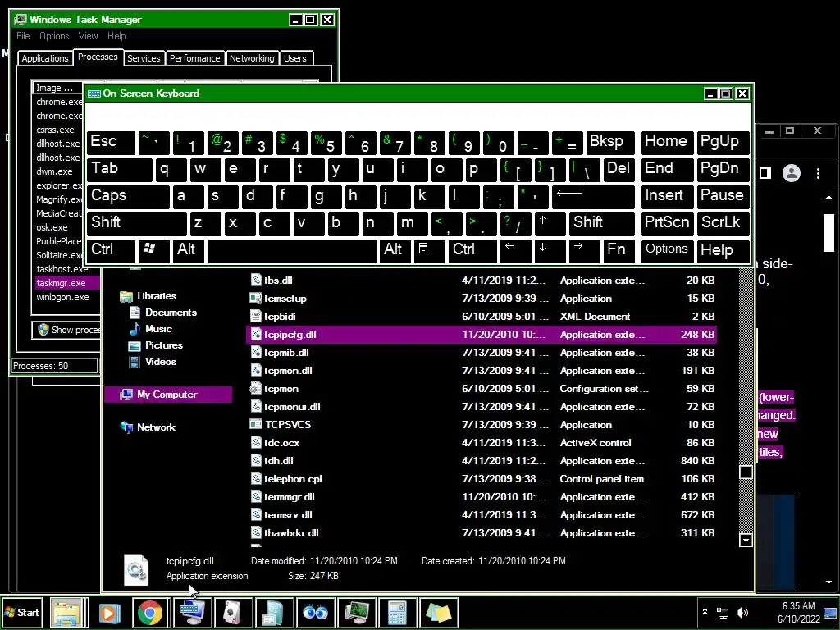Click the backslash pipe key on On-Screen Keyboard
Screen dimensions: 840x630
[x=584, y=169]
